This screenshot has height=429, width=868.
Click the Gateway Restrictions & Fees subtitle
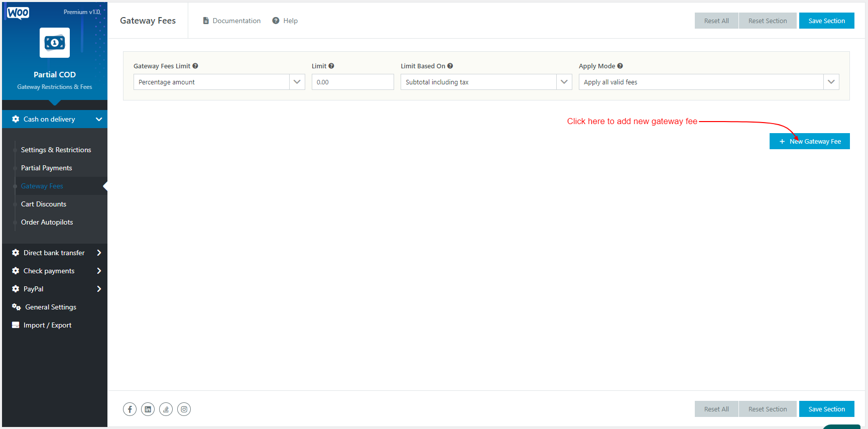tap(55, 87)
